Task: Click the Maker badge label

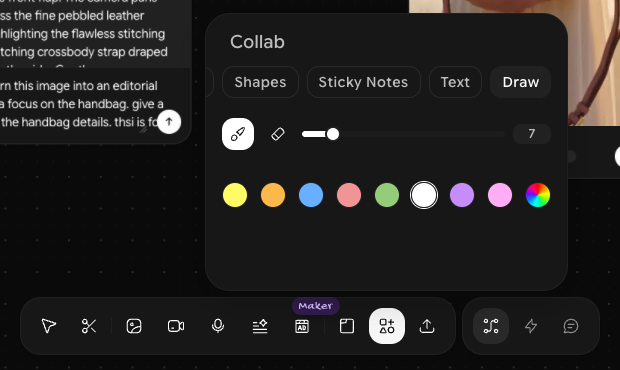Action: 316,306
